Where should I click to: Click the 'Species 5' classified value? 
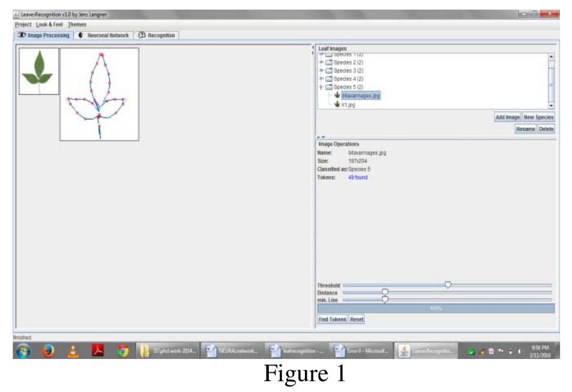(x=360, y=169)
